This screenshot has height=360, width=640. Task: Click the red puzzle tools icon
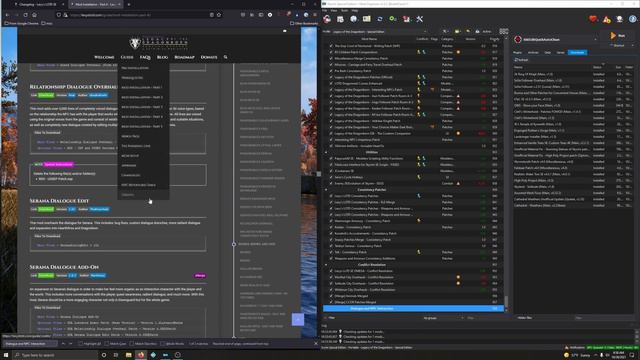click(407, 19)
